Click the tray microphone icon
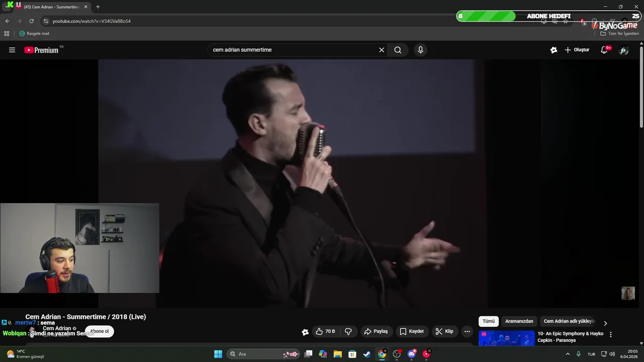644x362 pixels. [x=579, y=354]
